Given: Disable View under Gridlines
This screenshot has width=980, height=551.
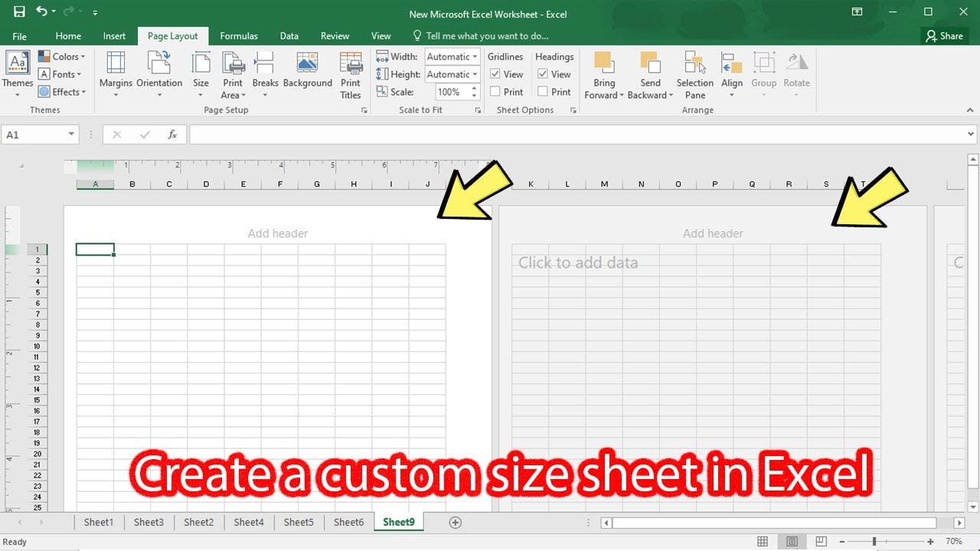Looking at the screenshot, I should pos(495,73).
